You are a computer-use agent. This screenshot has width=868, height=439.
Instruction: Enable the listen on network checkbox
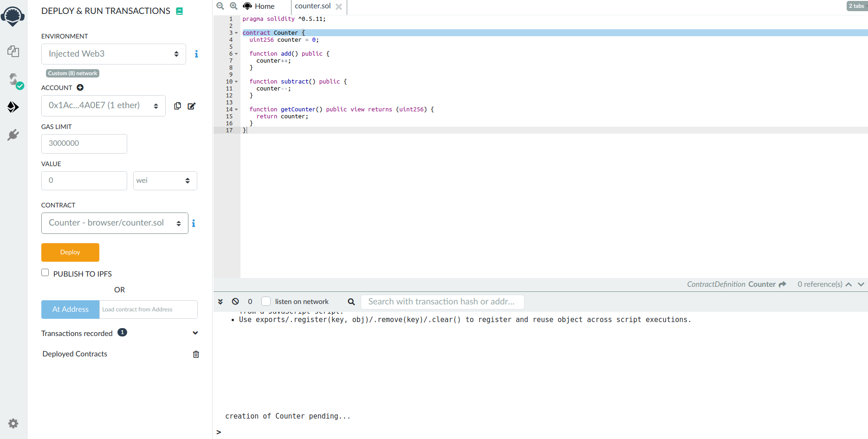click(266, 301)
